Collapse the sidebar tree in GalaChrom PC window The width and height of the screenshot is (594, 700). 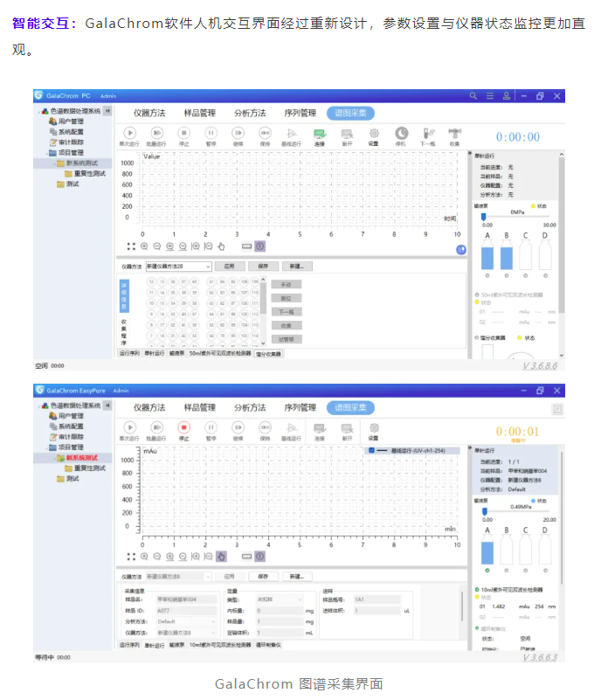[107, 111]
